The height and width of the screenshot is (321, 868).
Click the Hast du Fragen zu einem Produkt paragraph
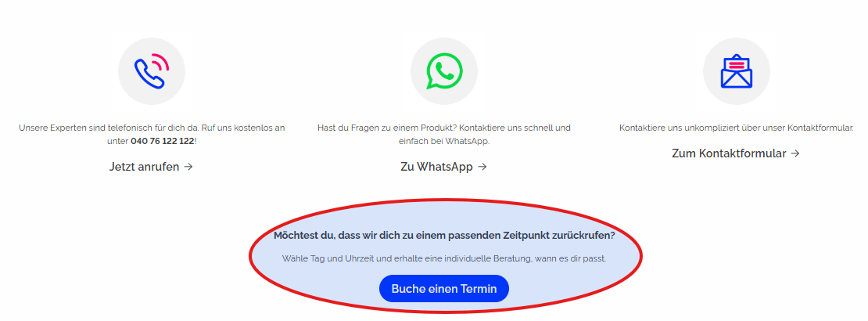point(444,134)
